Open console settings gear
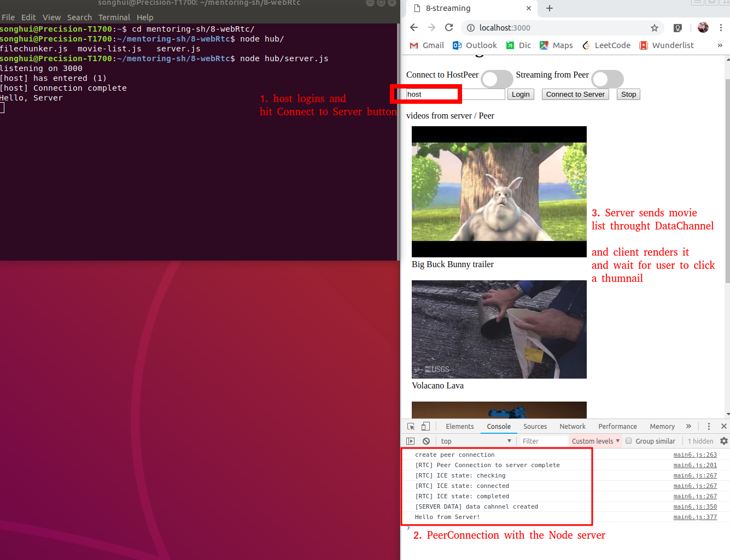The image size is (730, 560). coord(724,441)
